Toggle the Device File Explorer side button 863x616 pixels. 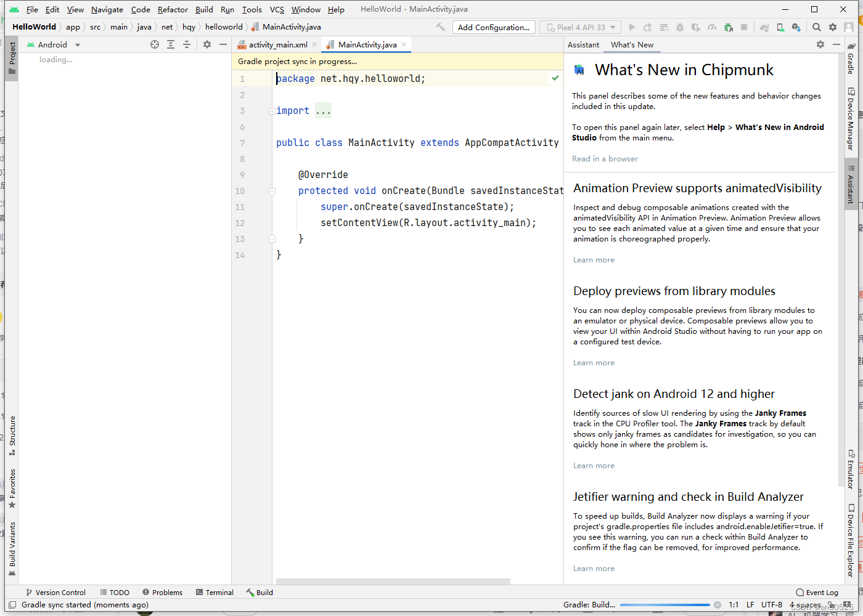851,540
